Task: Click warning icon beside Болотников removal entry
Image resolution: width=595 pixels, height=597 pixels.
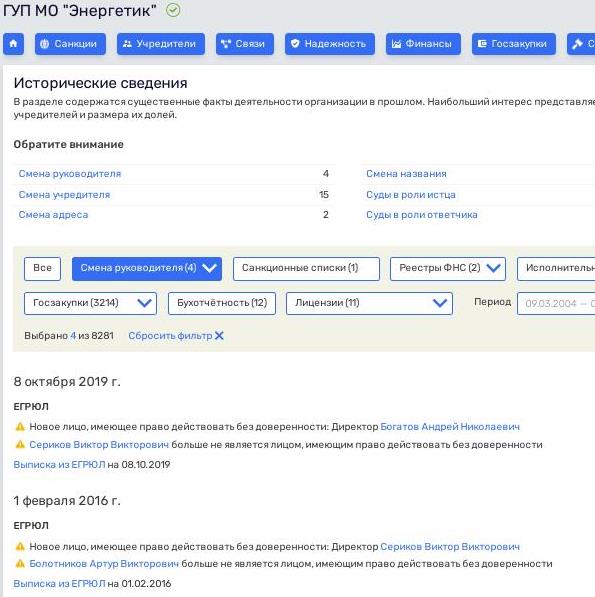Action: (20, 564)
